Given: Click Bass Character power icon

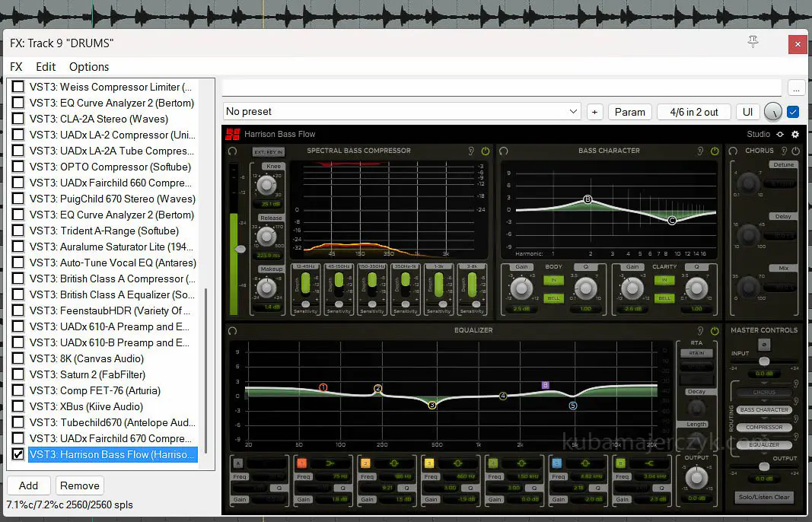Looking at the screenshot, I should click(x=715, y=151).
